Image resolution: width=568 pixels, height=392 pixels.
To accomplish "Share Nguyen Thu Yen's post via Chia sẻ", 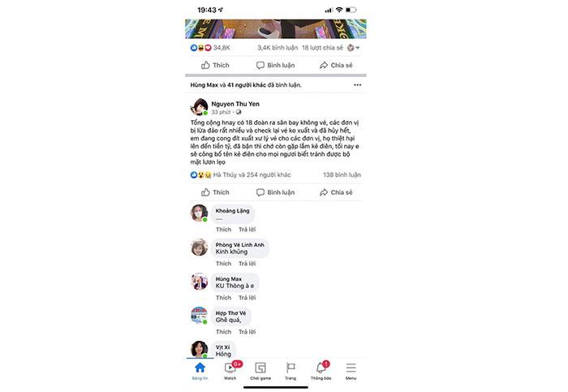I will (x=336, y=192).
